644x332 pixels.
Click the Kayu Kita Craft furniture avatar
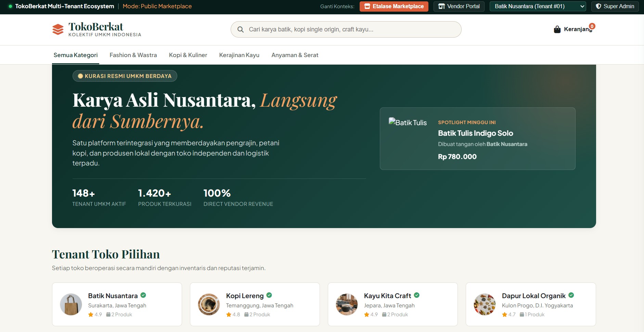347,304
